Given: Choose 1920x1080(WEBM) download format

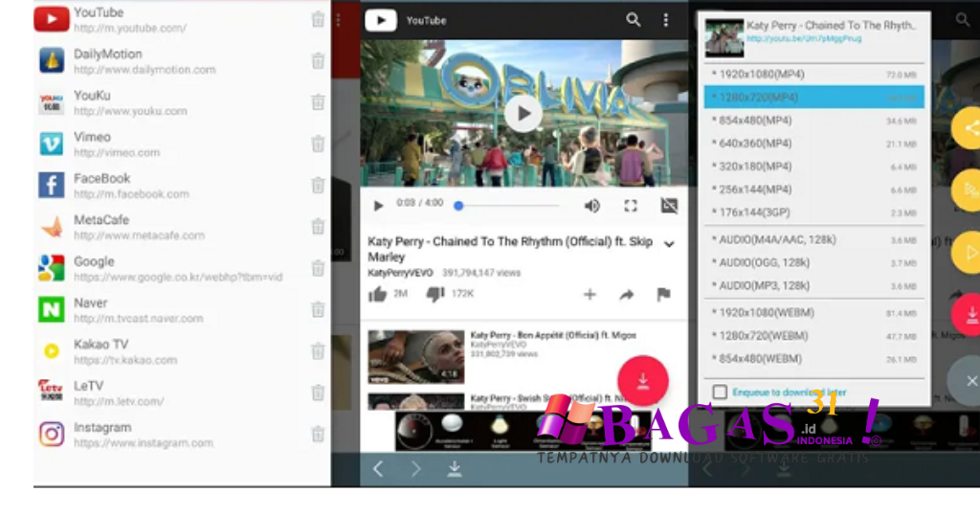Looking at the screenshot, I should point(813,313).
